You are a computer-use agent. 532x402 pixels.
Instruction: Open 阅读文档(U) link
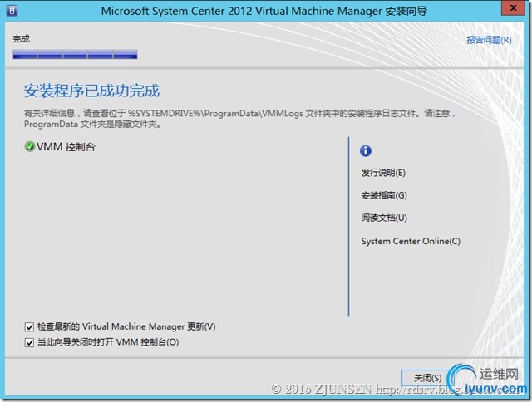click(x=384, y=218)
